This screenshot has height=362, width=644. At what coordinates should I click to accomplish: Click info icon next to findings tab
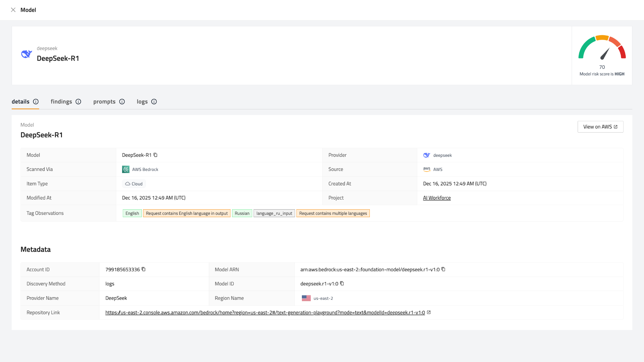(x=78, y=101)
